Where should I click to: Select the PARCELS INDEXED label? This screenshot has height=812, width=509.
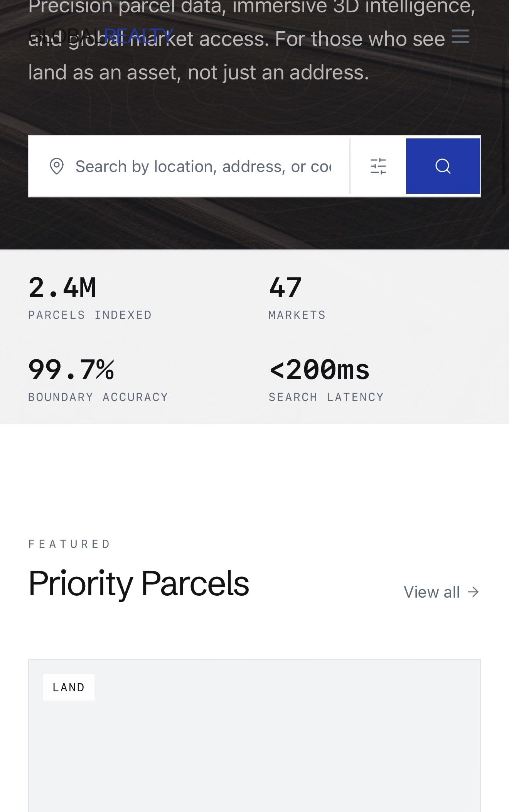coord(90,315)
